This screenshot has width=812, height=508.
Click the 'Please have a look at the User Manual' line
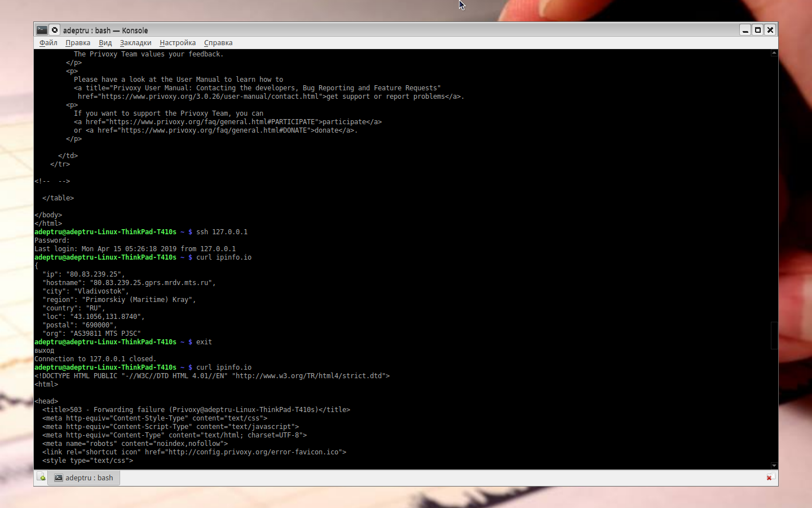point(179,80)
